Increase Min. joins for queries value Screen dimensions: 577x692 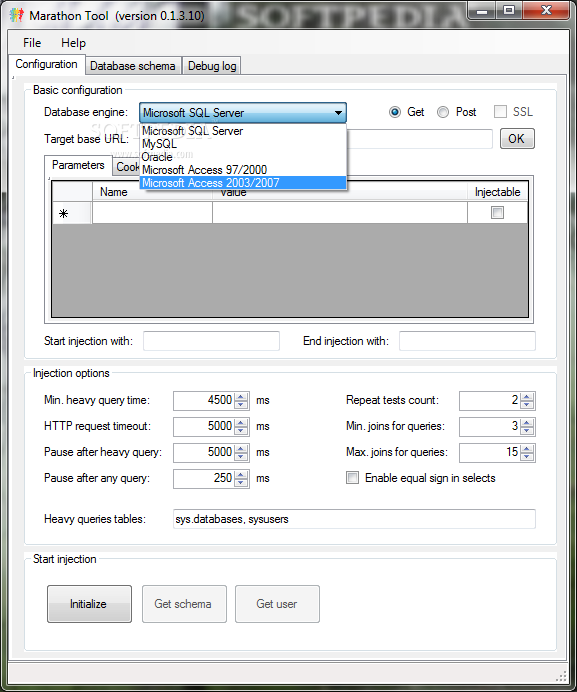(527, 422)
